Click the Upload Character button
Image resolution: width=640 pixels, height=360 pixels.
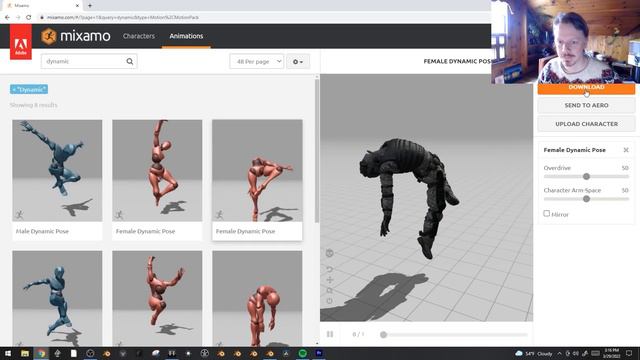tap(586, 124)
